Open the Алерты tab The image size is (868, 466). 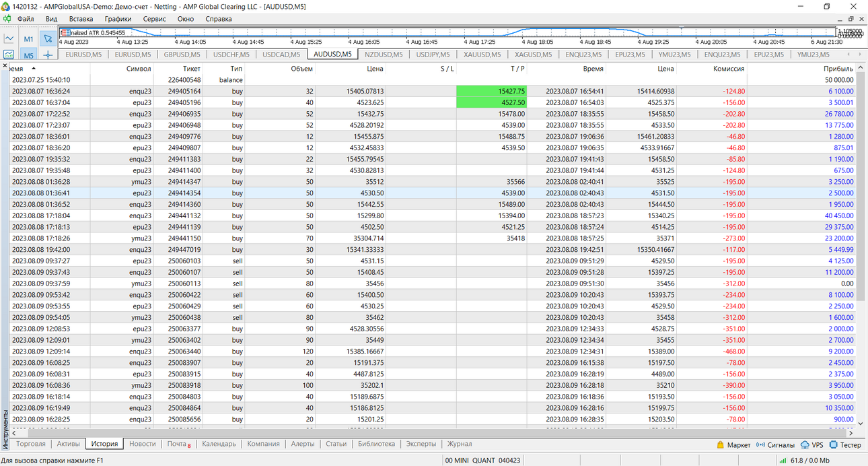303,444
